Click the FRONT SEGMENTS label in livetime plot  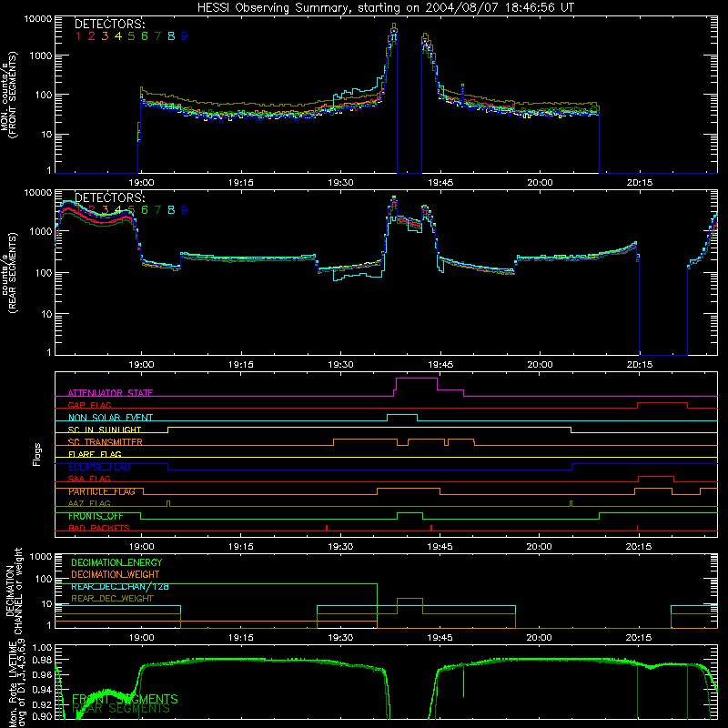pos(125,699)
